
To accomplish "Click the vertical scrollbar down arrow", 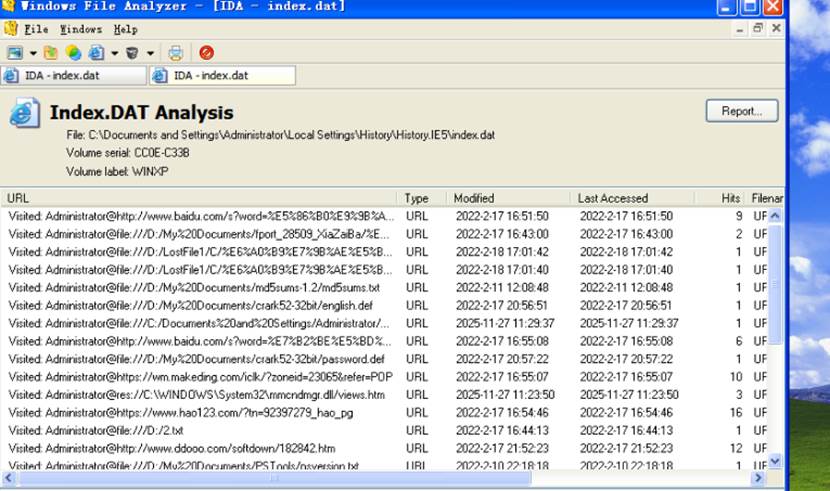I will (775, 461).
